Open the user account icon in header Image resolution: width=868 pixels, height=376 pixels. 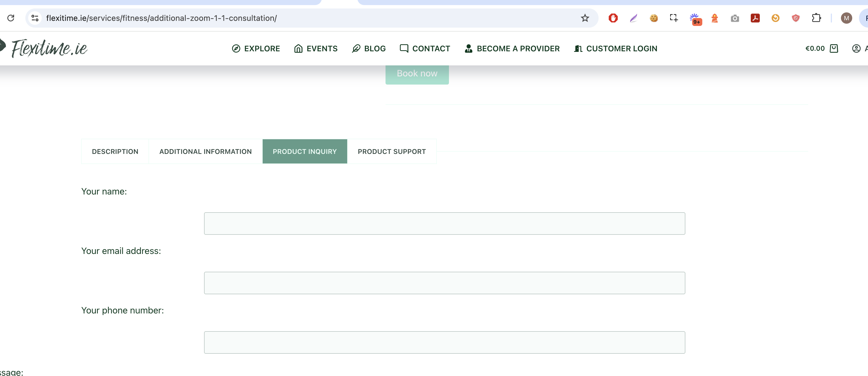click(x=856, y=48)
